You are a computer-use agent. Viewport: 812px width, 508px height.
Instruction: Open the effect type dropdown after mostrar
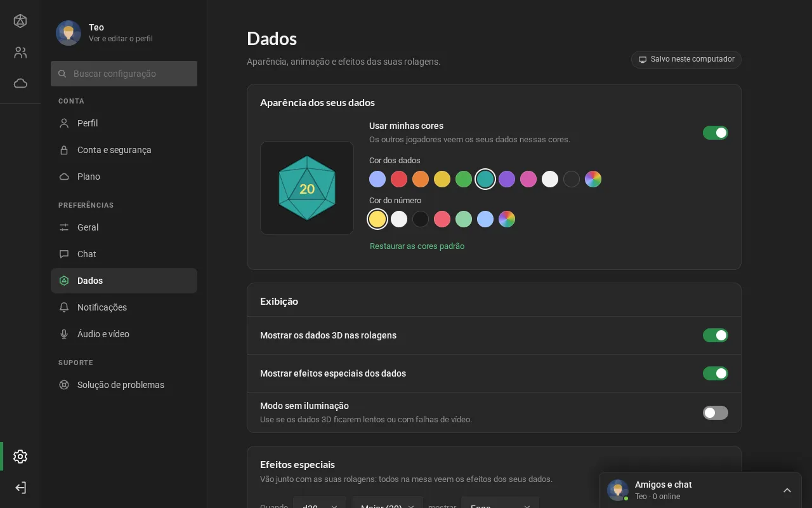coord(501,502)
